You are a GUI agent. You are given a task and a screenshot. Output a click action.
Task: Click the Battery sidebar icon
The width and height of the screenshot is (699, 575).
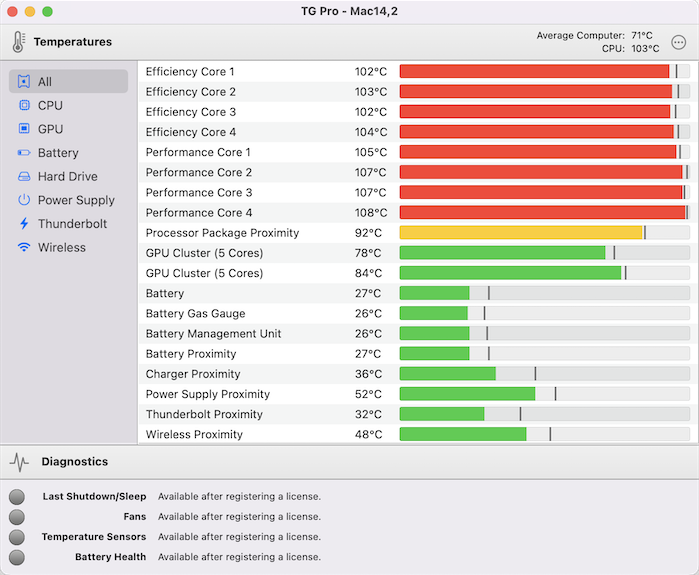click(x=24, y=153)
